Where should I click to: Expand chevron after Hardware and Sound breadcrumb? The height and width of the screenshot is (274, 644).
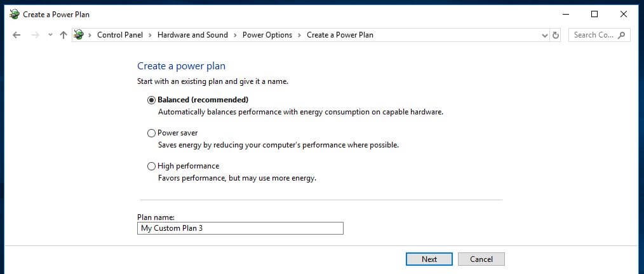coord(235,35)
